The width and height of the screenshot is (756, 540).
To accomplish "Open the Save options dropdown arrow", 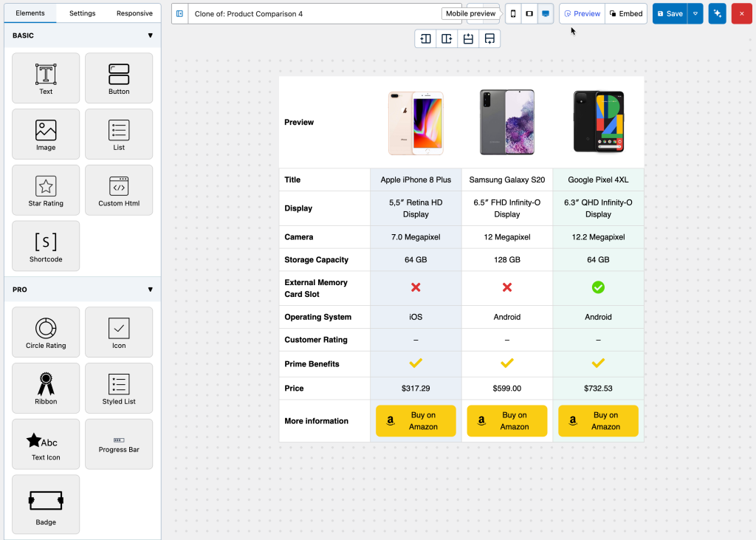I will click(x=695, y=13).
